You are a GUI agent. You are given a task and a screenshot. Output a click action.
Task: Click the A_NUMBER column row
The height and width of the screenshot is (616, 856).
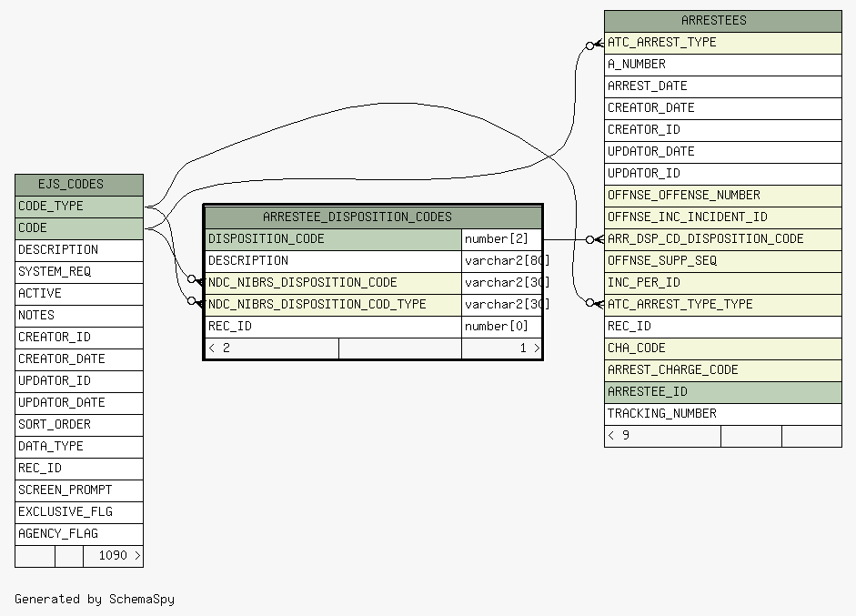723,65
